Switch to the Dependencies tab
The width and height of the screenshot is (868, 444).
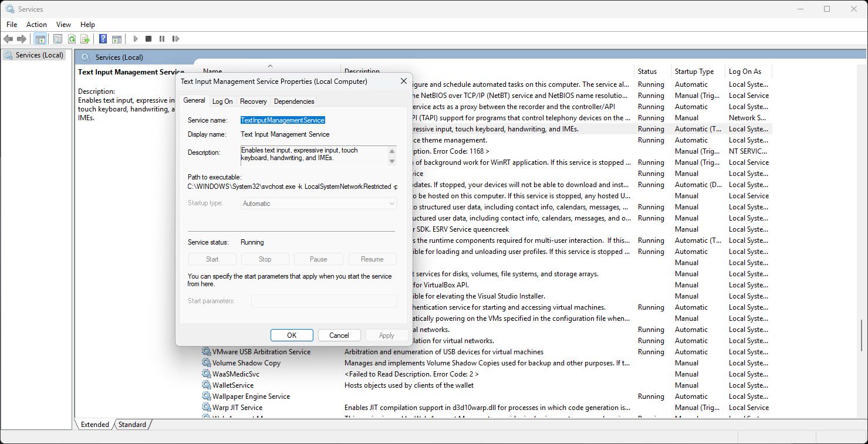294,101
